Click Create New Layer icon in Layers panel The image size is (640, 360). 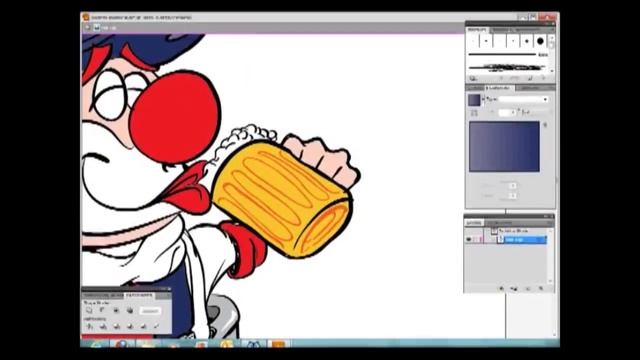pos(528,289)
